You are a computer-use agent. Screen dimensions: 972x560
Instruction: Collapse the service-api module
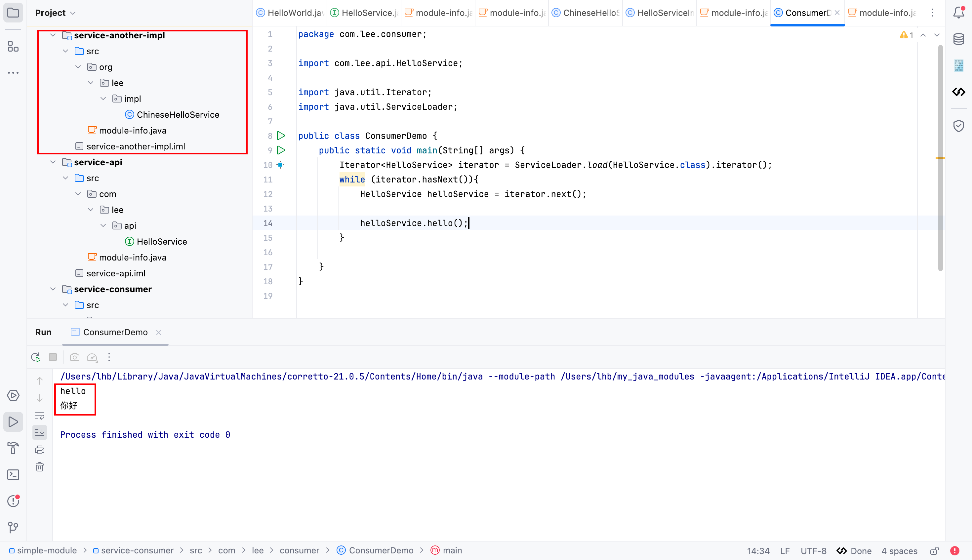53,162
